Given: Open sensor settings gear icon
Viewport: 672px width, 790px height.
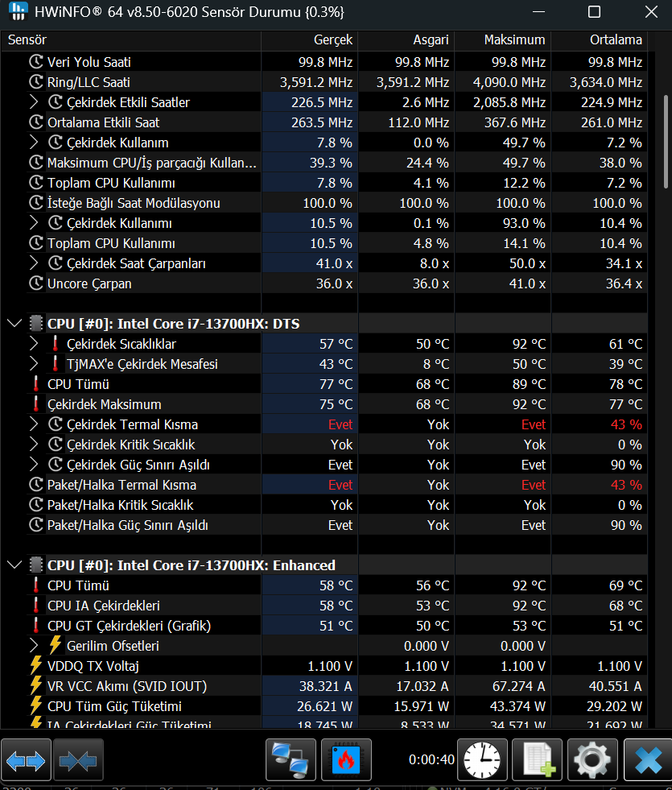Looking at the screenshot, I should (x=592, y=759).
